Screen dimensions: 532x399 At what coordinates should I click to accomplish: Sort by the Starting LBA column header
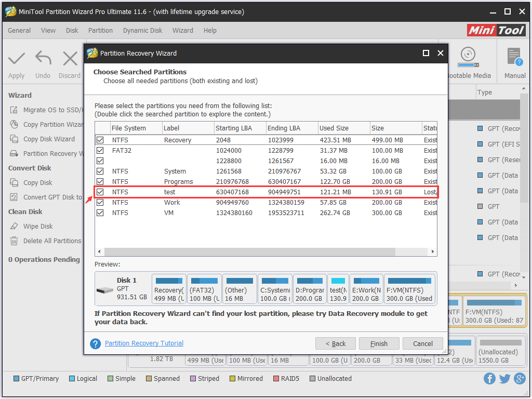click(x=240, y=128)
